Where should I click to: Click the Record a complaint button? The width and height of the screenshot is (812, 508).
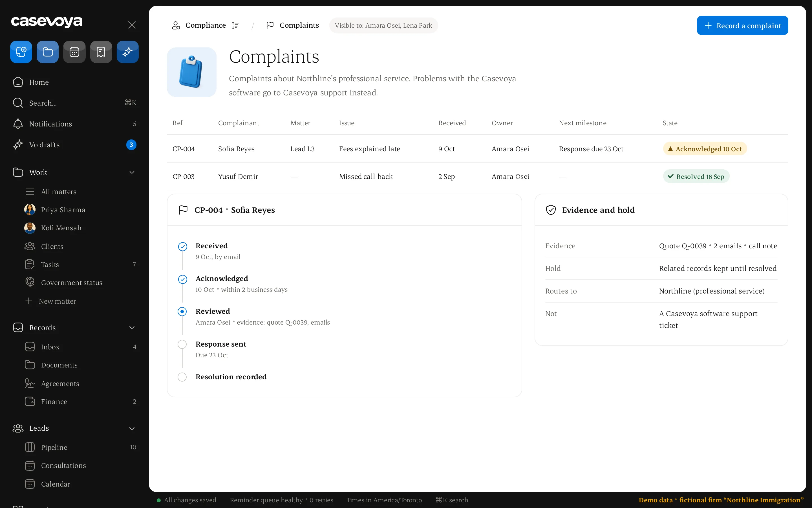click(x=742, y=25)
